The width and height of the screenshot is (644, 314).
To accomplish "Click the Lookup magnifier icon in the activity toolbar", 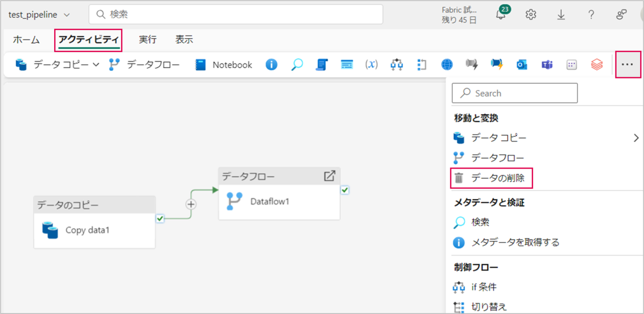I will [297, 65].
